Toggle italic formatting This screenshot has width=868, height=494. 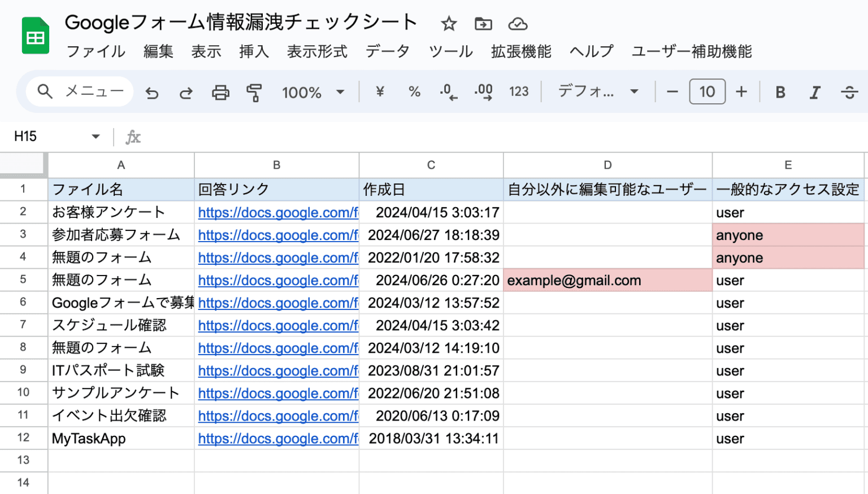click(814, 91)
